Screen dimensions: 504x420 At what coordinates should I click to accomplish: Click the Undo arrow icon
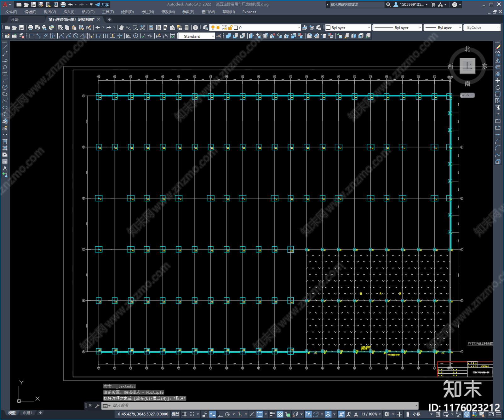point(98,28)
